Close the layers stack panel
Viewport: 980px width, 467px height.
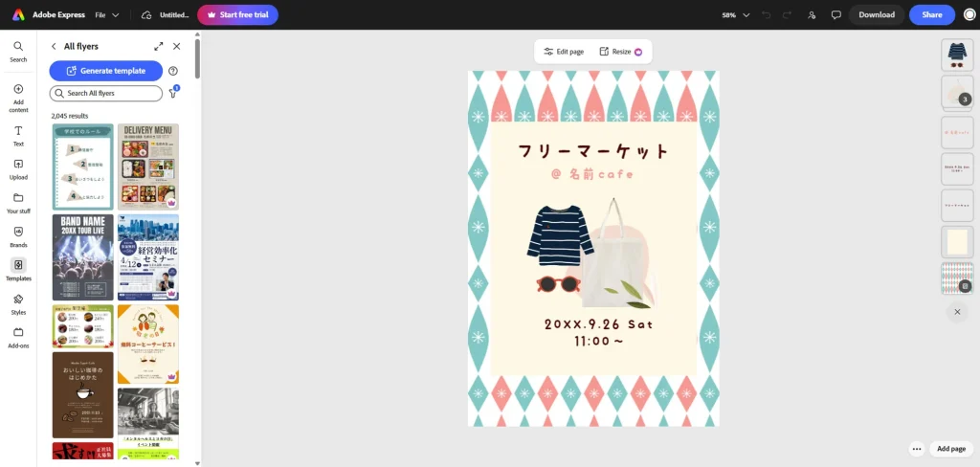click(x=957, y=311)
